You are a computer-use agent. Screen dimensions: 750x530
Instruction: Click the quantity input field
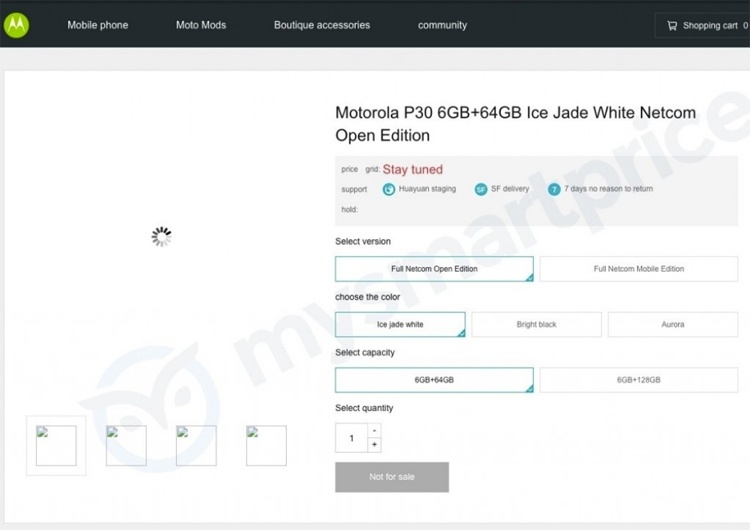tap(352, 438)
